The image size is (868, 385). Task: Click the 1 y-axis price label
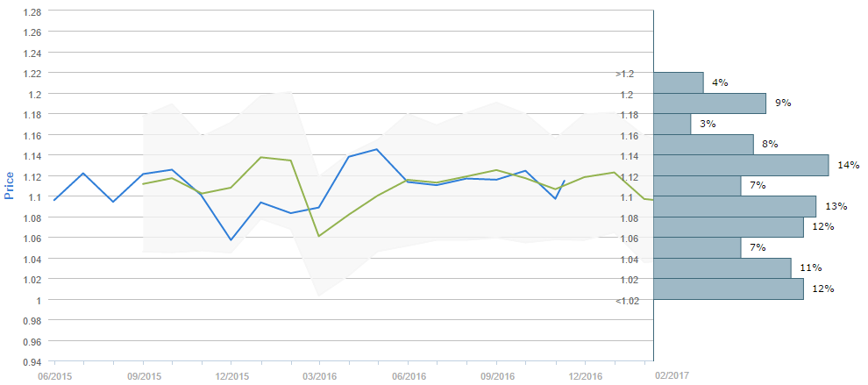click(x=38, y=300)
